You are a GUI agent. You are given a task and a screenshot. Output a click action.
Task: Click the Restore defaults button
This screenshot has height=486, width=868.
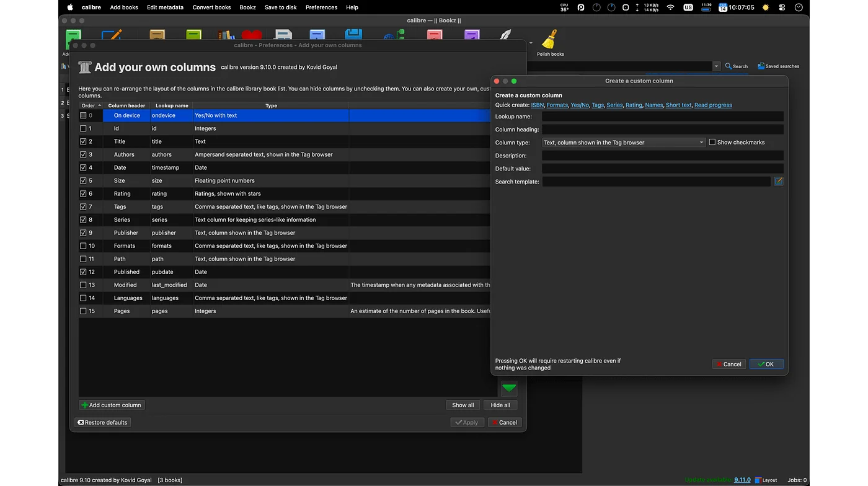pyautogui.click(x=102, y=422)
